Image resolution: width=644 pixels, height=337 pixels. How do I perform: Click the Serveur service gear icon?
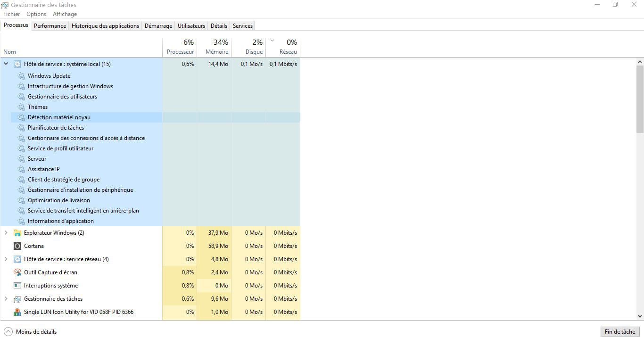coord(21,159)
